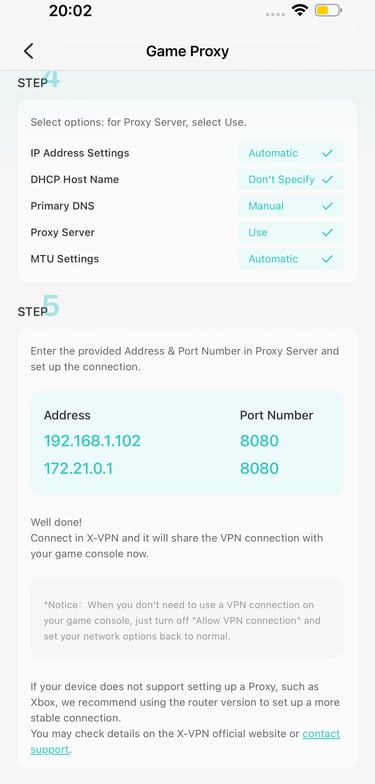Tap the 172.21.0.1 address
The width and height of the screenshot is (375, 784).
(x=78, y=468)
